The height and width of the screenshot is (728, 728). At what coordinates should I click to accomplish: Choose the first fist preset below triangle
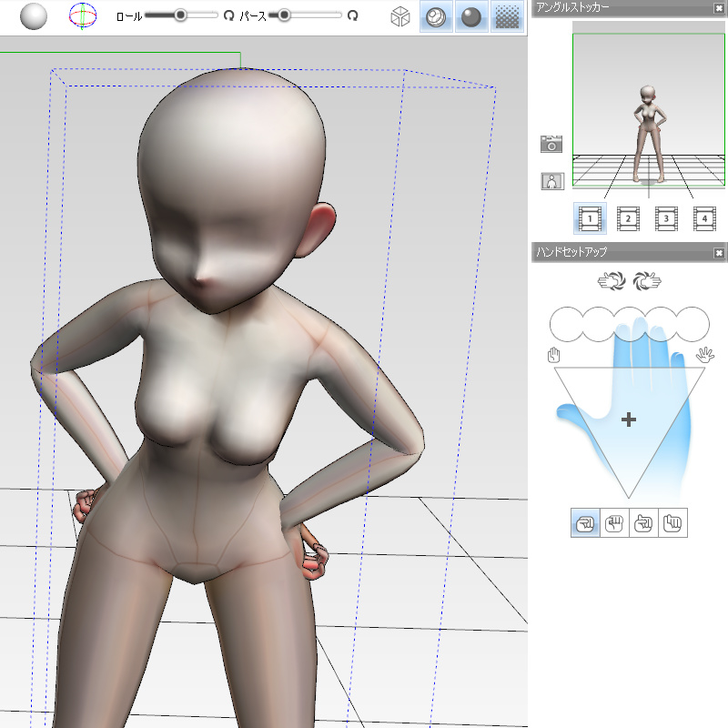pos(585,523)
